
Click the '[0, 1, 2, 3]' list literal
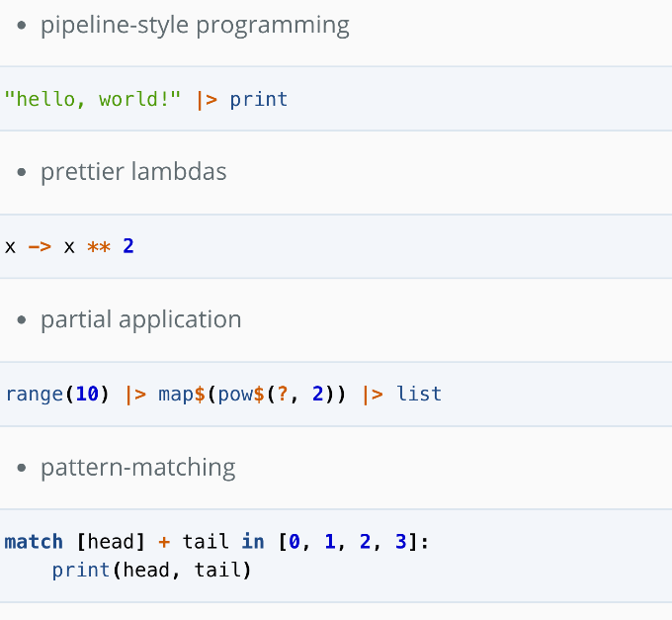pyautogui.click(x=349, y=542)
